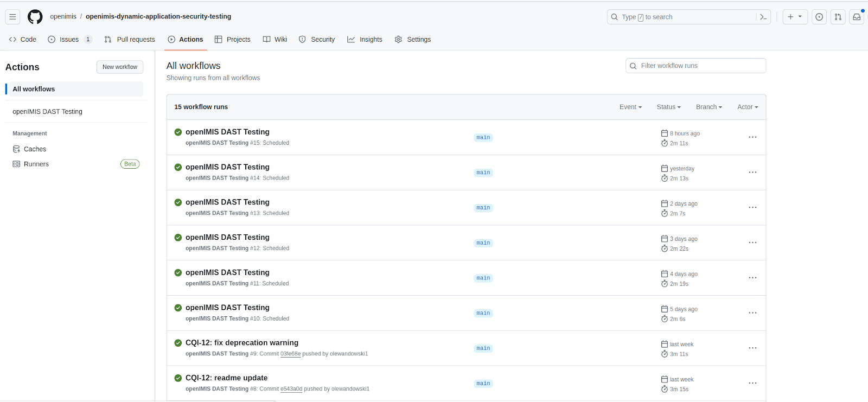
Task: Focus the Filter workflow runs field
Action: point(696,66)
